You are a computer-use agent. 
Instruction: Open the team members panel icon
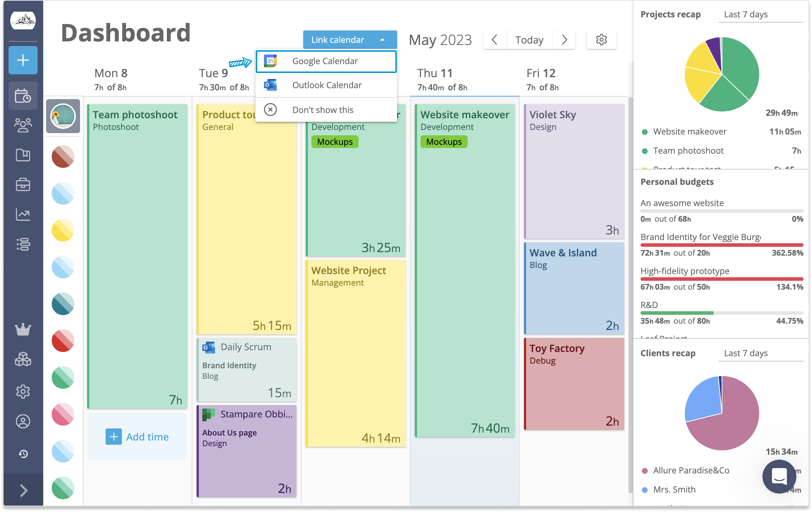coord(22,125)
